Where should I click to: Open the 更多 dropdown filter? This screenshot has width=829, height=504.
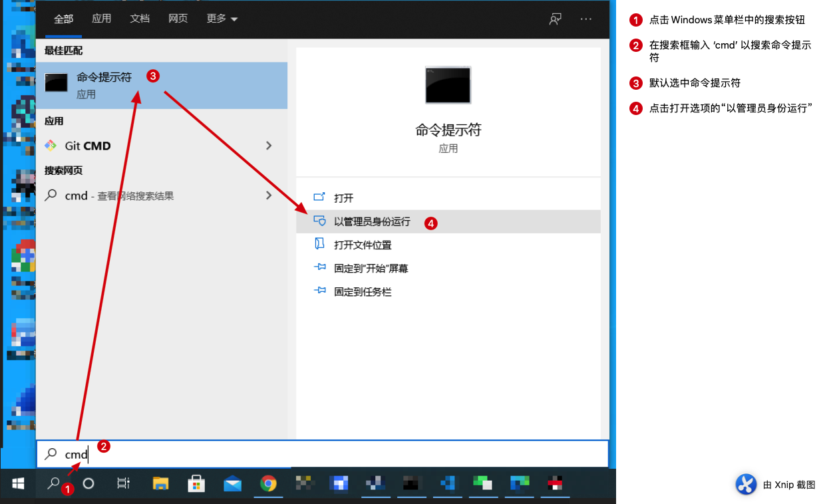[x=222, y=19]
